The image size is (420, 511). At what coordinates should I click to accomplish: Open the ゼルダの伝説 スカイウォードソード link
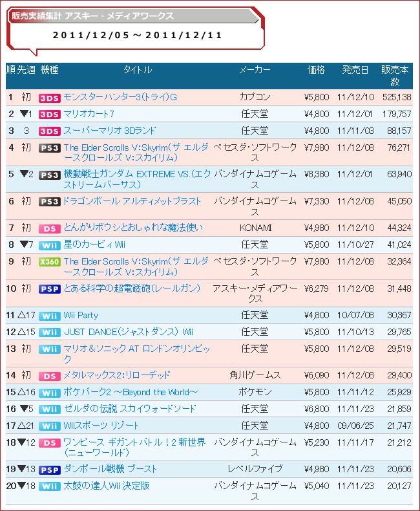coord(130,409)
